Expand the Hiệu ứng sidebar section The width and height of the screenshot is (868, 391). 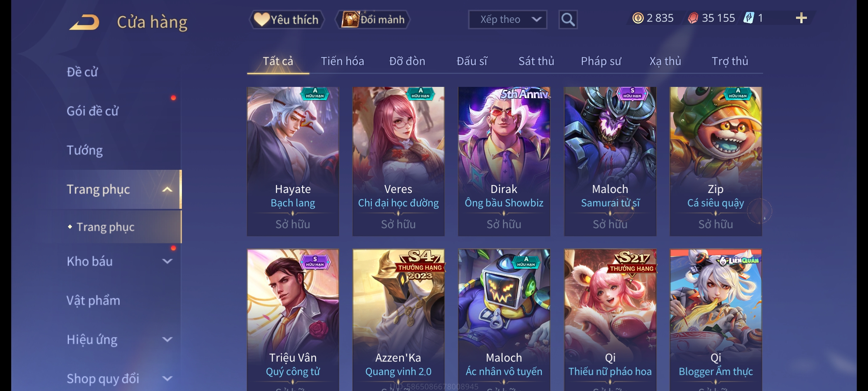tap(167, 339)
